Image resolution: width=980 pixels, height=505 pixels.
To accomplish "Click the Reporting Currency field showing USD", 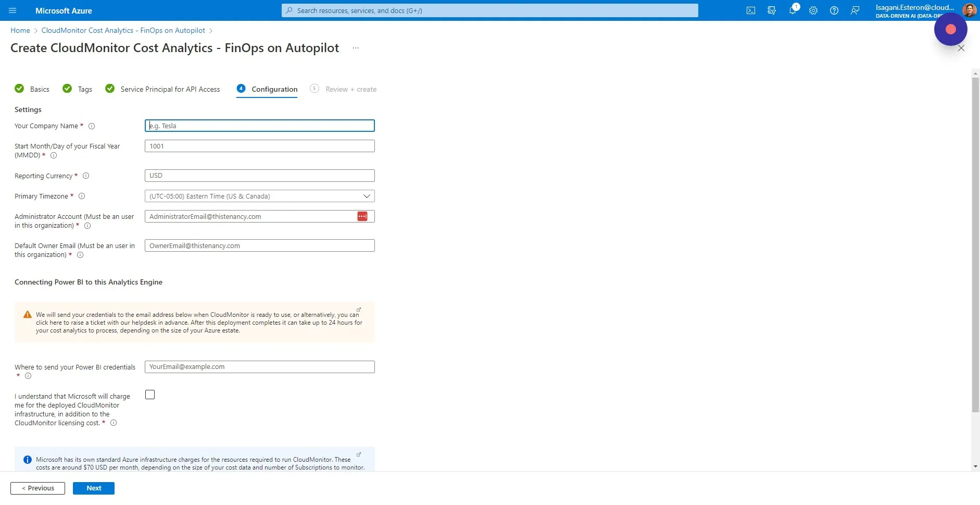I will [260, 176].
